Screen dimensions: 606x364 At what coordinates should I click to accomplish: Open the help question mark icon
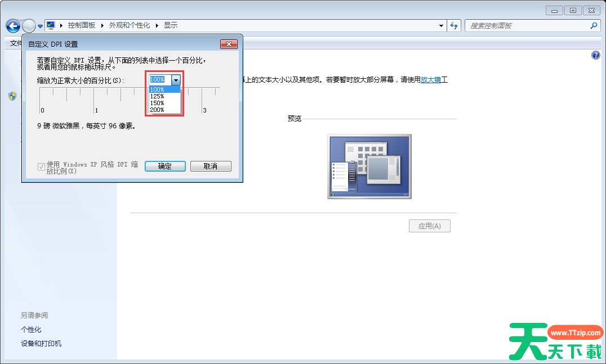(595, 55)
